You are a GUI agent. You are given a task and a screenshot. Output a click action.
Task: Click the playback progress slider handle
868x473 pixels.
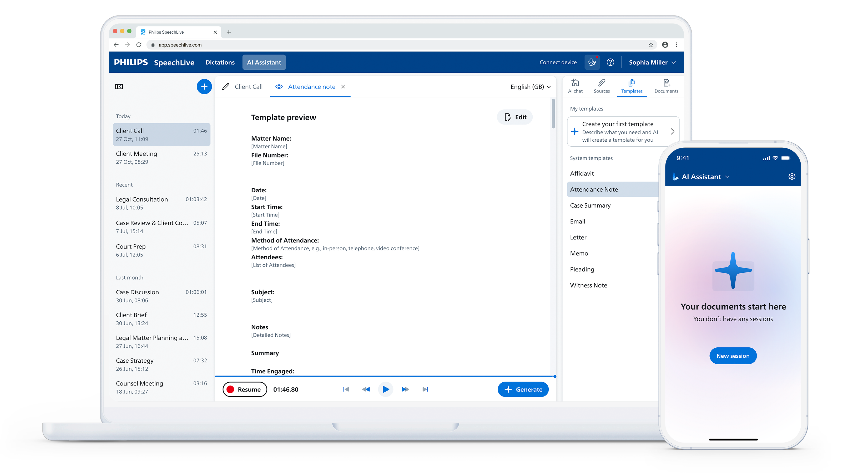[554, 376]
